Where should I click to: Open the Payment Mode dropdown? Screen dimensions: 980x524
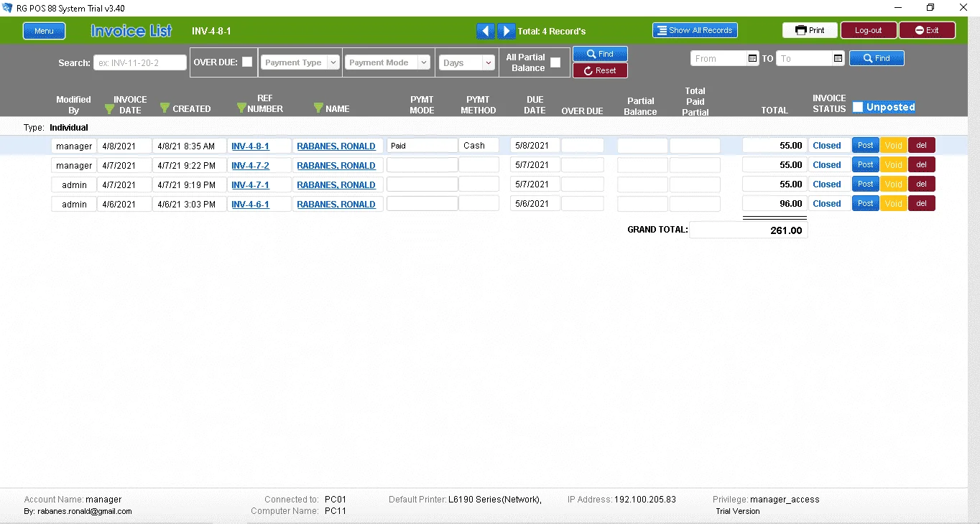(x=387, y=62)
